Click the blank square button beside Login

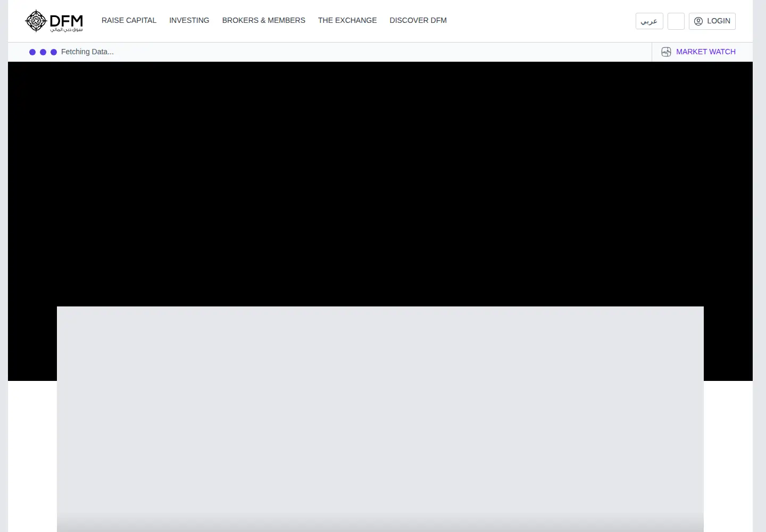click(x=676, y=21)
